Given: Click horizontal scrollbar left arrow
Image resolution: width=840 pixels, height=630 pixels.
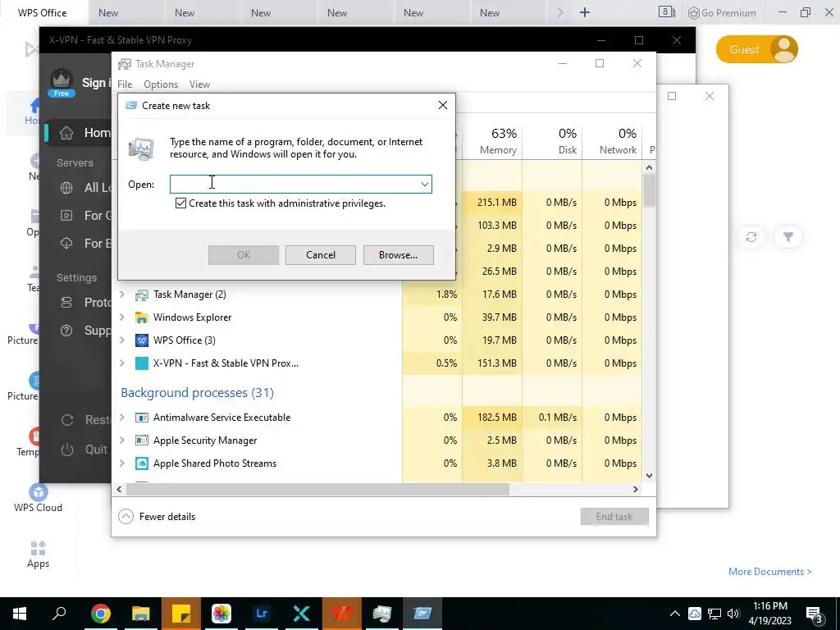Looking at the screenshot, I should coord(119,489).
